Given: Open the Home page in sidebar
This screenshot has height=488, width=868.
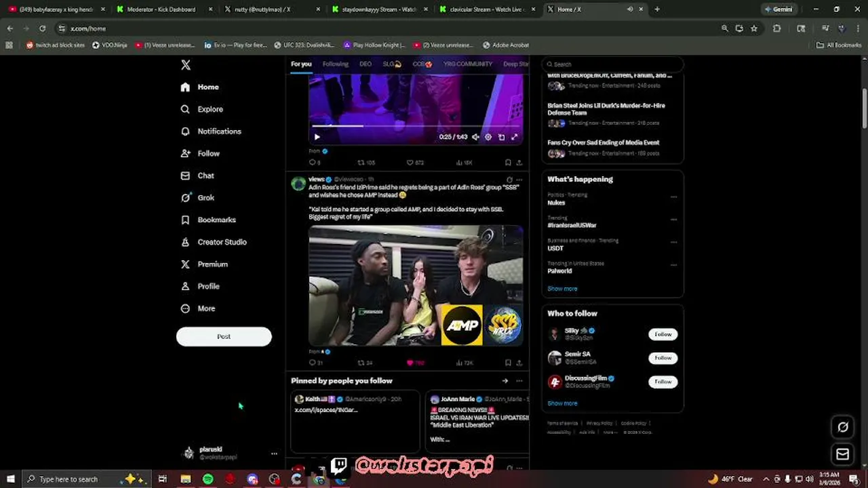Looking at the screenshot, I should pos(200,87).
